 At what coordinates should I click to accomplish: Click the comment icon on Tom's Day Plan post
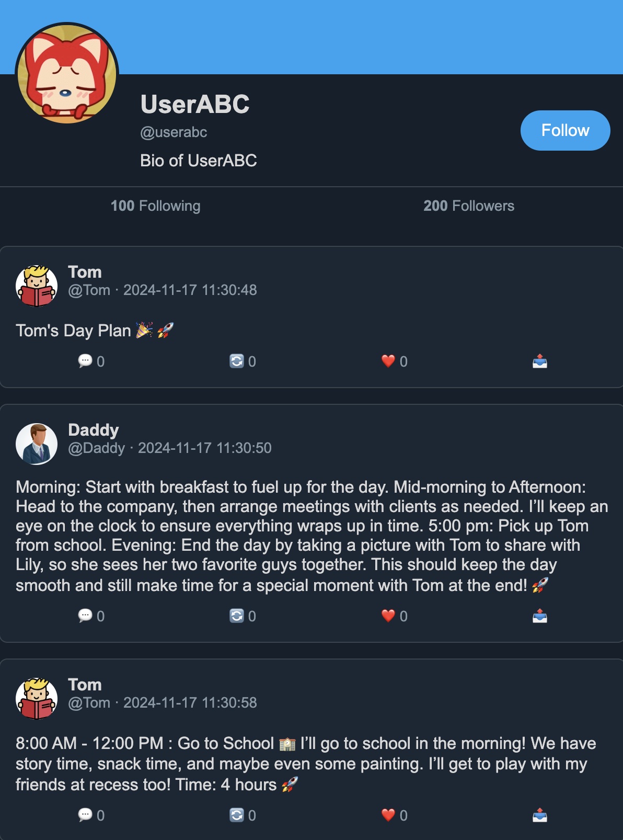tap(85, 361)
